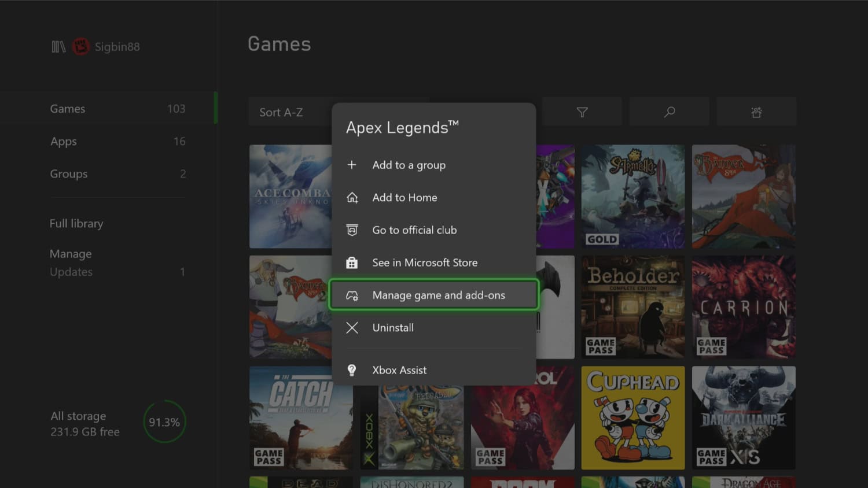Click the lightbulb Xbox Assist icon

(x=352, y=370)
